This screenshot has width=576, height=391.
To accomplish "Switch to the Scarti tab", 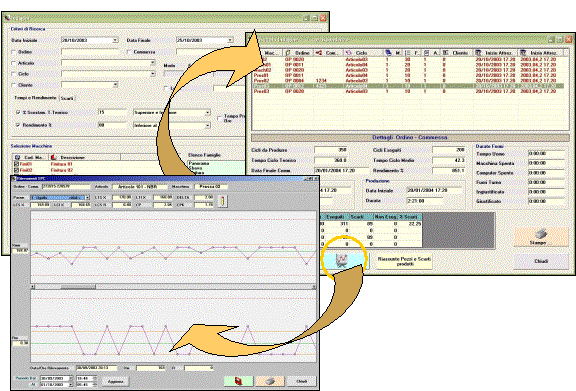I will 67,98.
